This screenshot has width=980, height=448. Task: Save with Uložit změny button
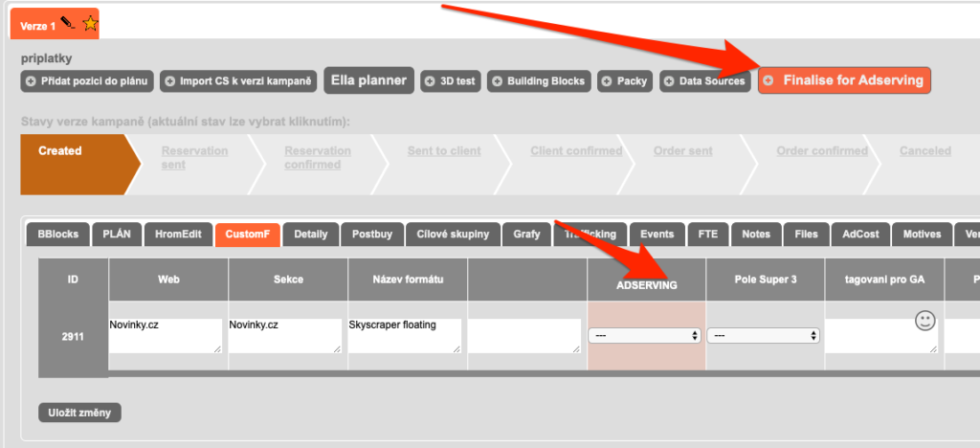point(79,413)
